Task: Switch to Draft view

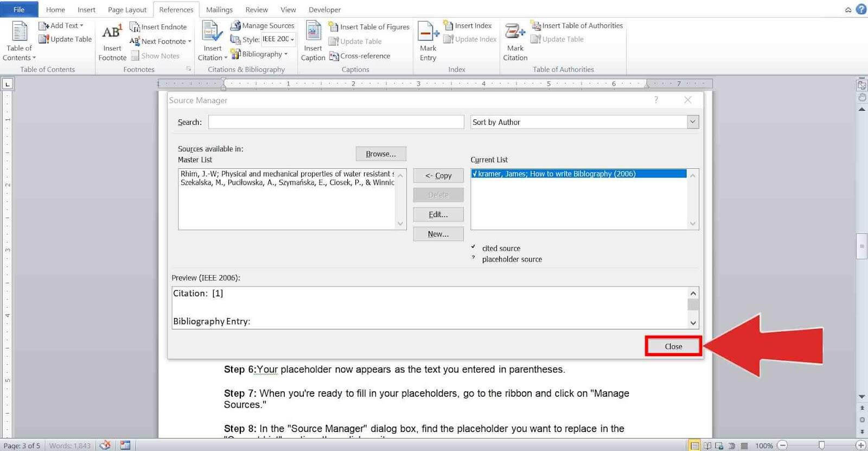Action: 744,446
